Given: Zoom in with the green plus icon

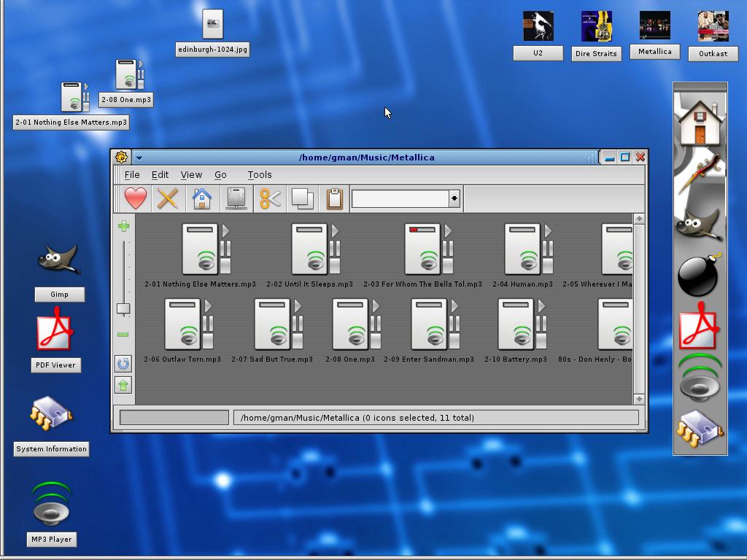Looking at the screenshot, I should [123, 226].
